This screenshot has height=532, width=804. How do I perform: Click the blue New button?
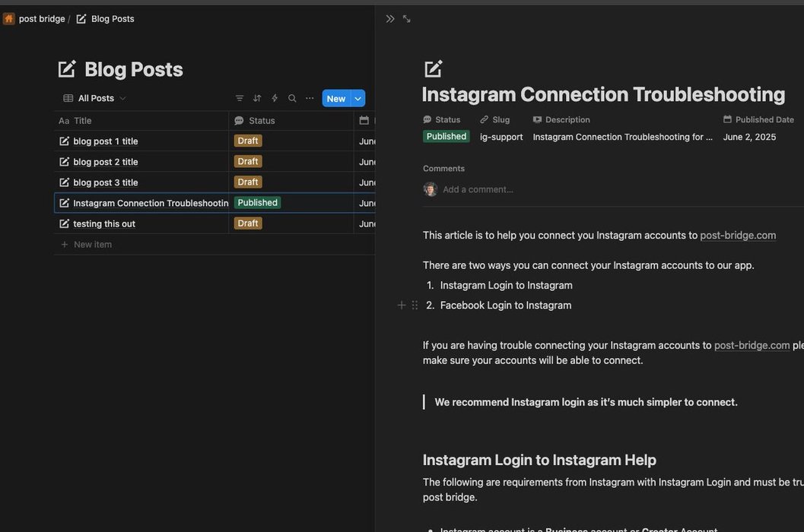(x=335, y=99)
